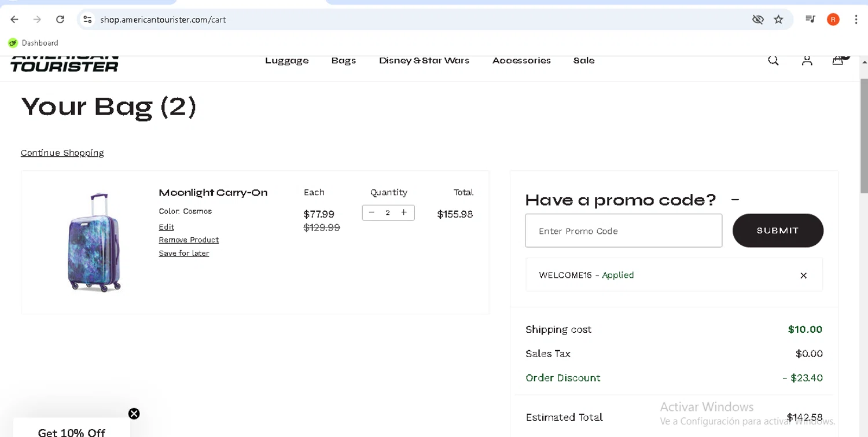Click the Order Discount - $23.40 amount

[x=803, y=378]
